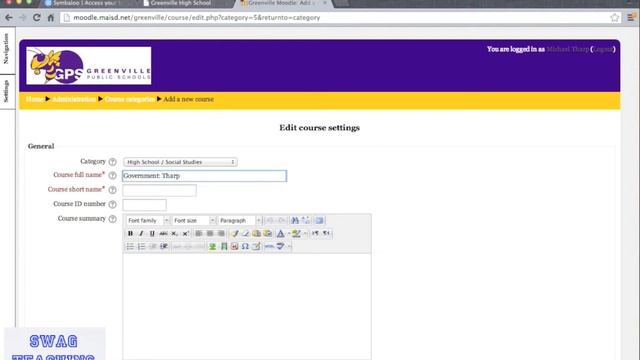Align summary text right
Image resolution: width=640 pixels, height=360 pixels.
pyautogui.click(x=221, y=233)
